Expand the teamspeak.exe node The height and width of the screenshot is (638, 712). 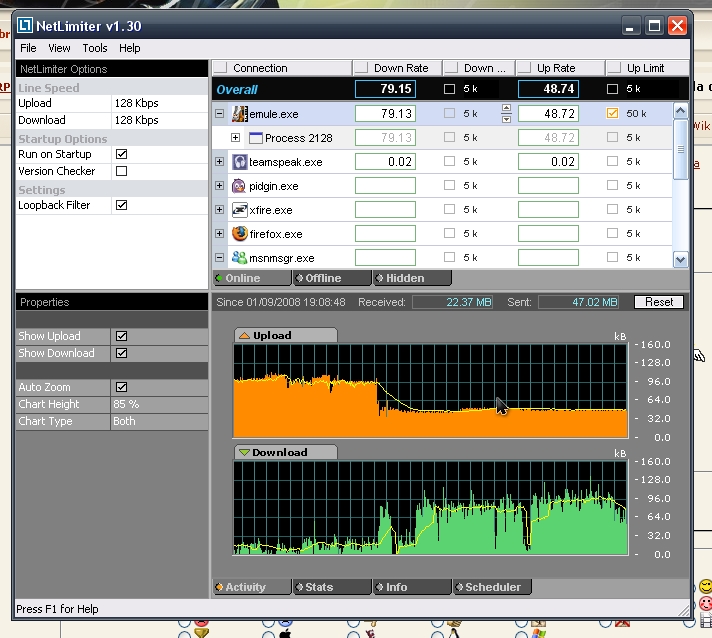click(x=219, y=161)
